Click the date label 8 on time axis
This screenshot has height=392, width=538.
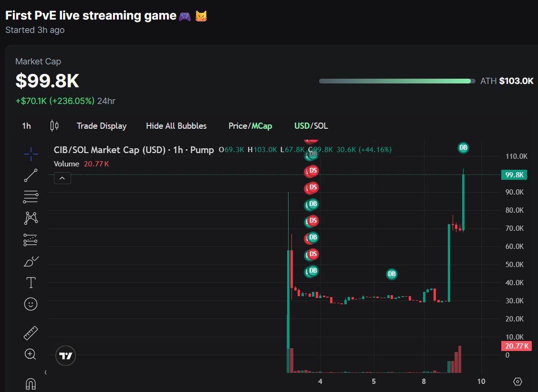[424, 382]
